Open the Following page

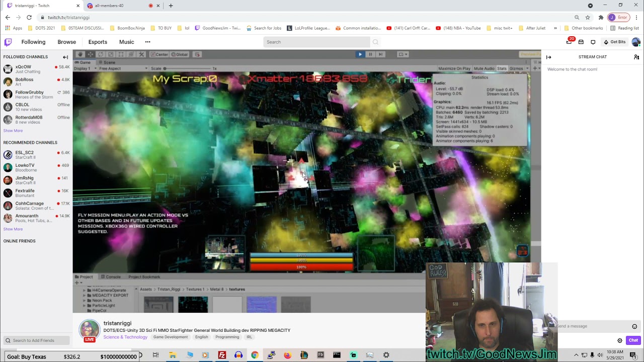33,42
